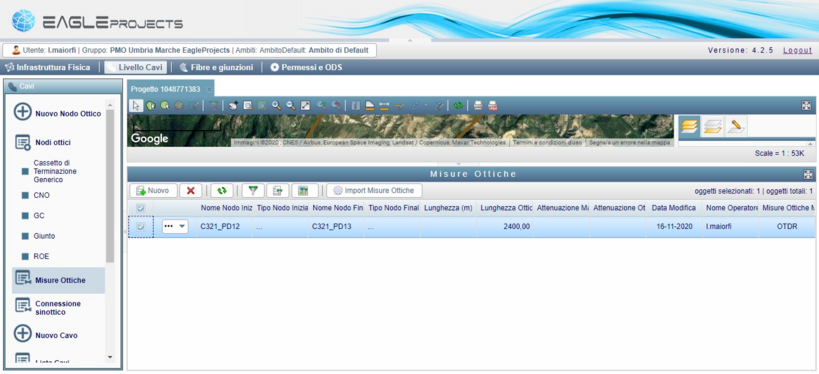Switch to Infrastruttura Fisica menu
Viewport: 819px width, 374px height.
click(x=48, y=67)
